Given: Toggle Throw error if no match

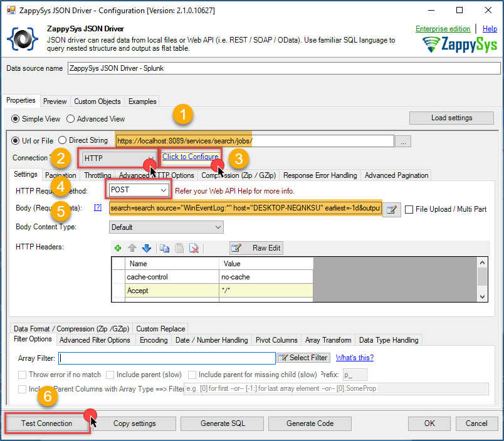Looking at the screenshot, I should point(22,375).
